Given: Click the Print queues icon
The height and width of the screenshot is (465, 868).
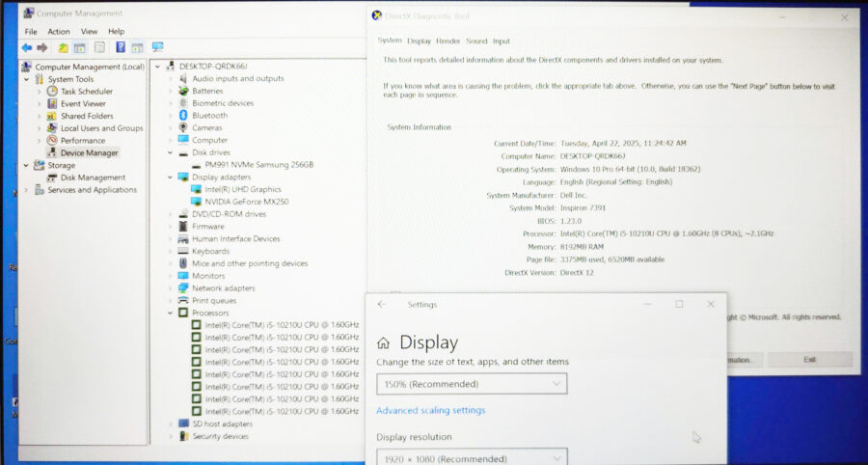Looking at the screenshot, I should point(183,301).
